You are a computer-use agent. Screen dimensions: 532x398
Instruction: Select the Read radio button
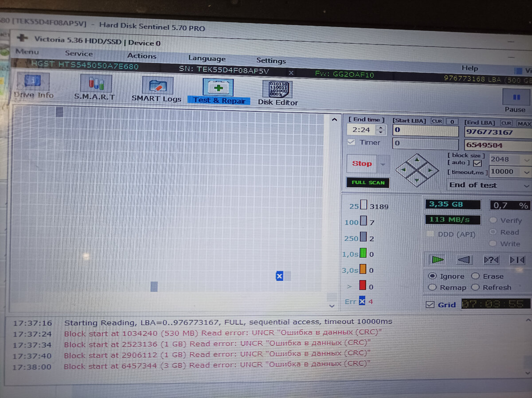click(493, 232)
